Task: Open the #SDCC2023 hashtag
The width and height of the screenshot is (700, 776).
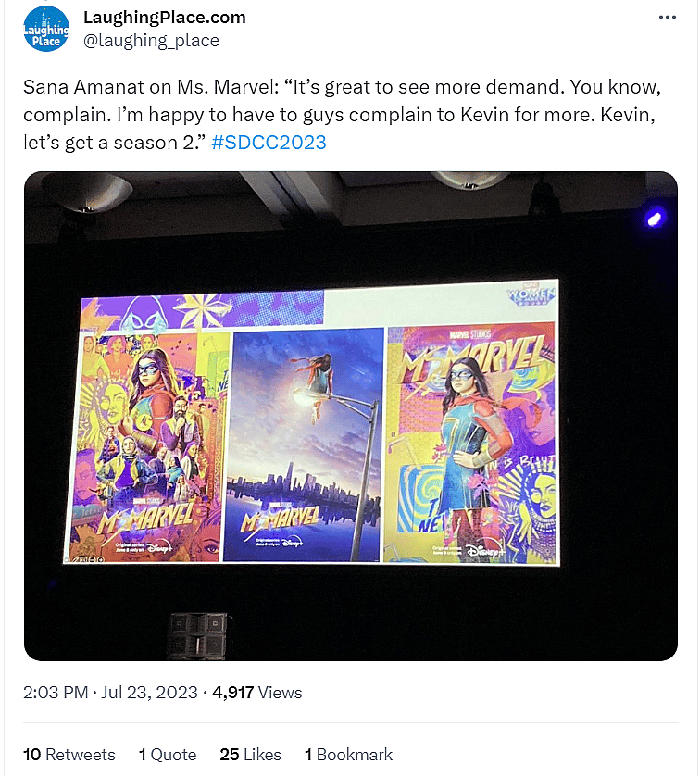Action: point(269,143)
